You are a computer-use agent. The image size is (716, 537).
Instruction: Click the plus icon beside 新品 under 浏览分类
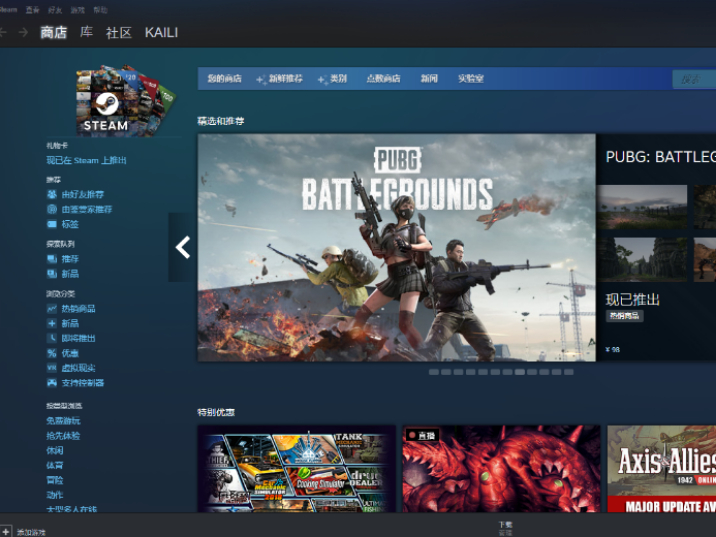pos(52,323)
